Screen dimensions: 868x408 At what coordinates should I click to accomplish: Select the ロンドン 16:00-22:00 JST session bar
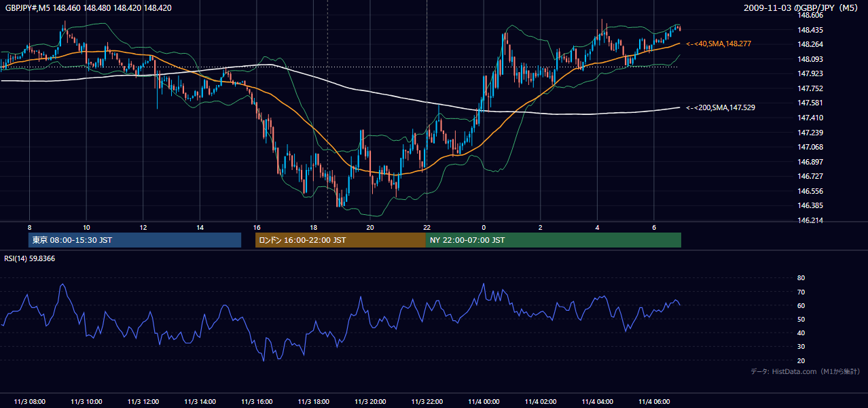point(340,240)
